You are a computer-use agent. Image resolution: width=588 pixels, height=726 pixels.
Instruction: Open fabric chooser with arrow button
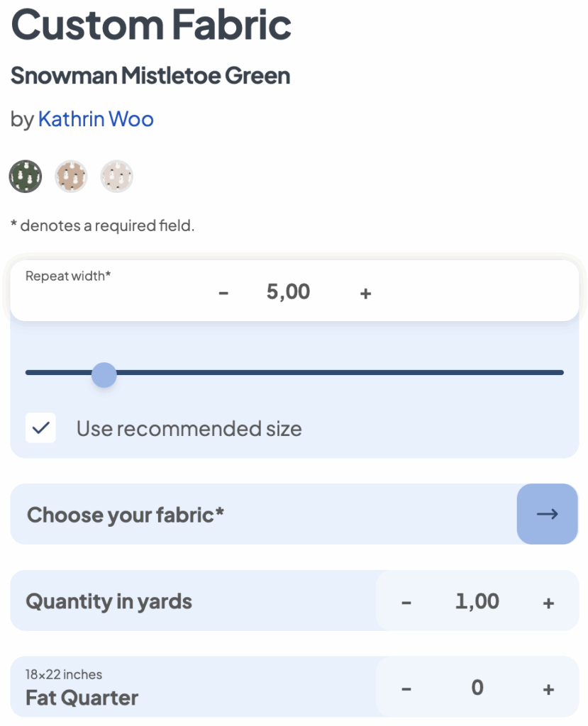(x=547, y=514)
